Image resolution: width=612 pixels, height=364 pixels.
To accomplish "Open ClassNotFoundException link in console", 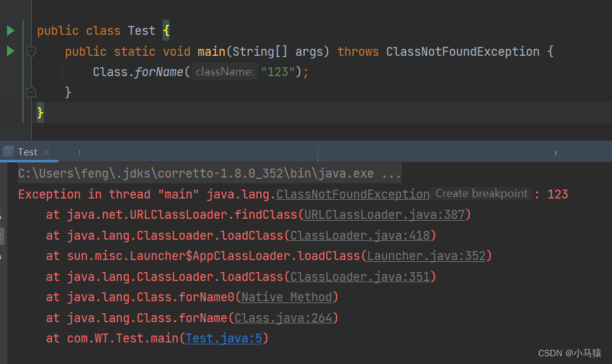I will point(353,194).
